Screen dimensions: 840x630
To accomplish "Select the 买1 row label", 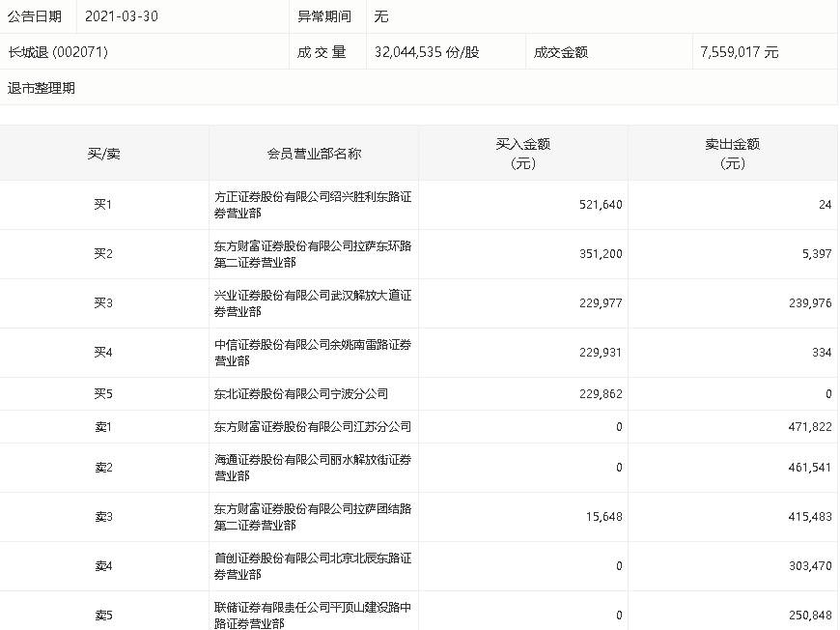I will (x=103, y=204).
